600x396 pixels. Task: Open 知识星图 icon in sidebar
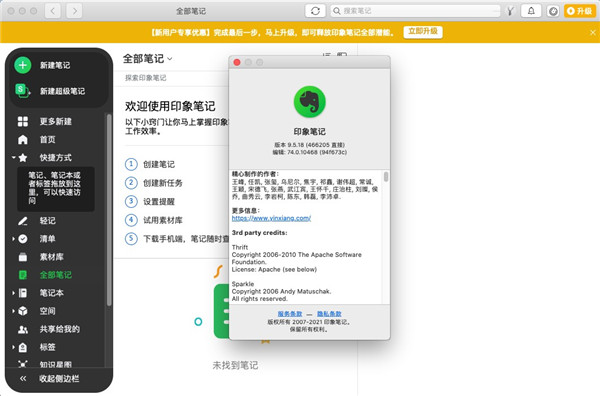tap(23, 364)
